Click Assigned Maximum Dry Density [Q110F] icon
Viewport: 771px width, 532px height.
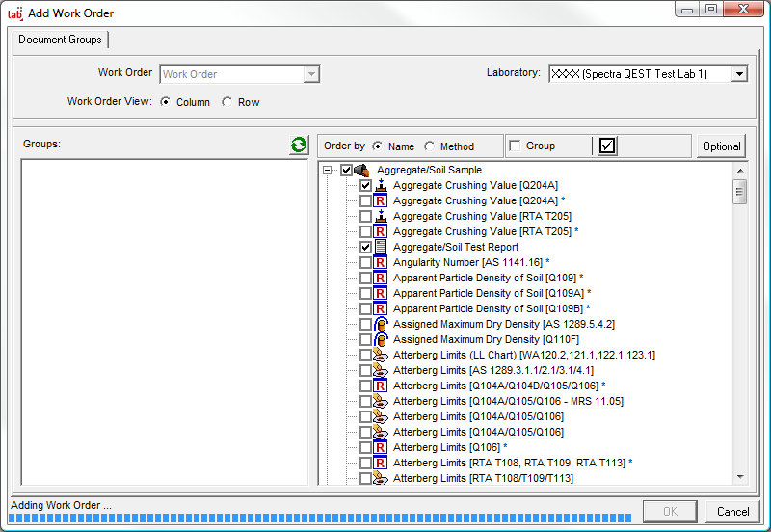[x=381, y=339]
